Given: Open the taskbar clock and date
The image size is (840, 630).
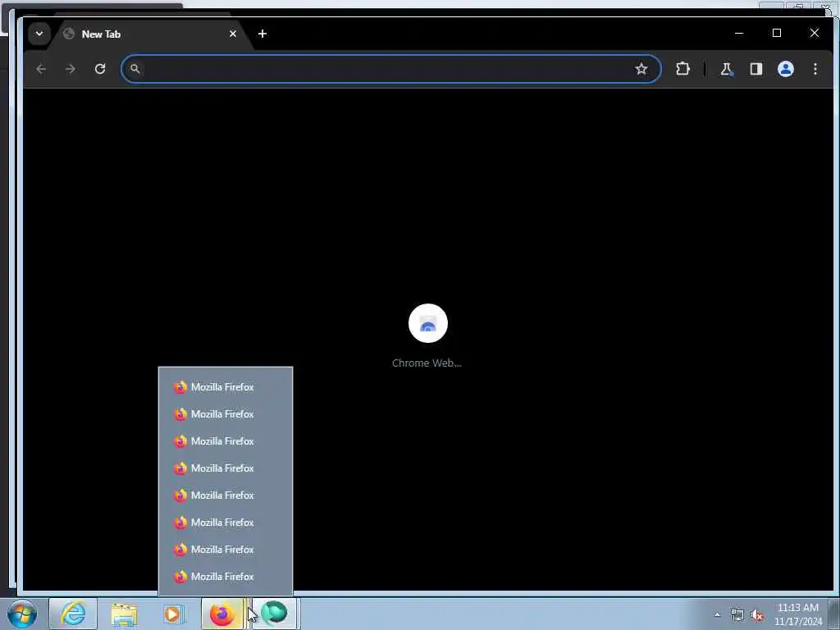Looking at the screenshot, I should click(x=798, y=614).
